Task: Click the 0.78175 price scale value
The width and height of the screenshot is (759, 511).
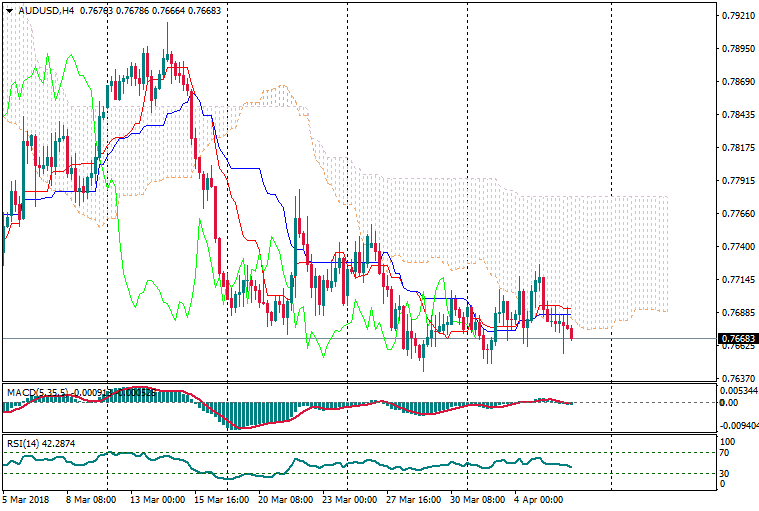Action: pyautogui.click(x=737, y=148)
